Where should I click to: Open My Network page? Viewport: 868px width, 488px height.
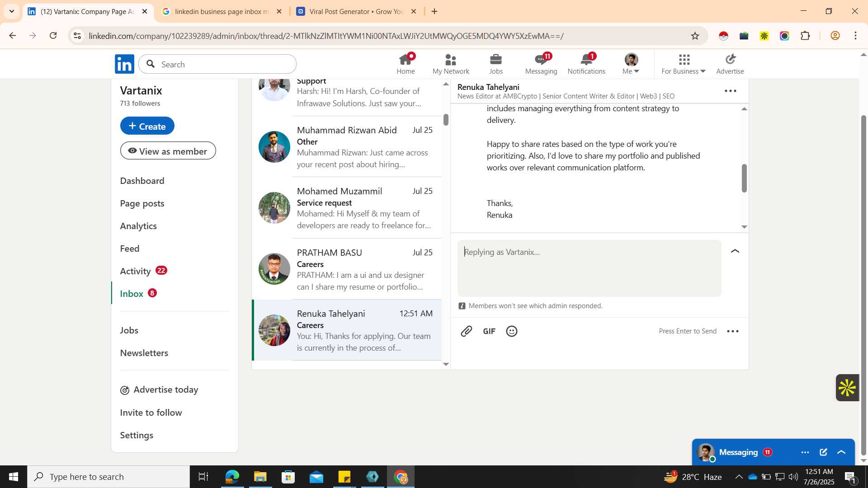point(451,64)
